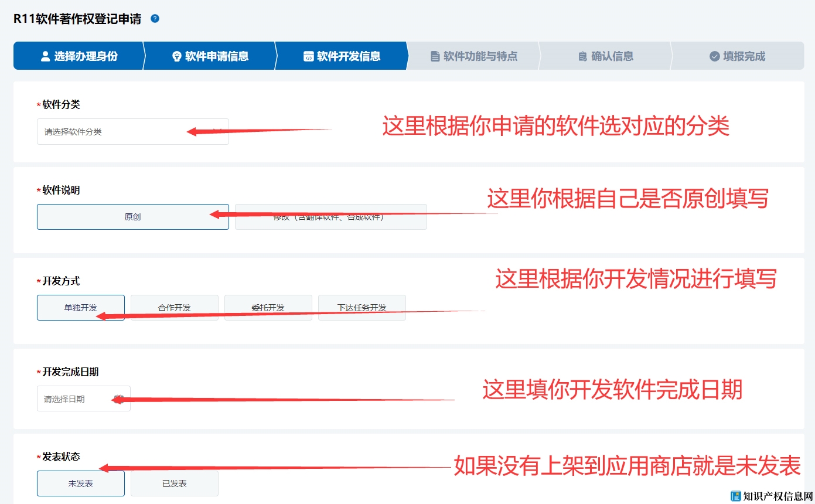Click the calendar icon in date field
This screenshot has height=504, width=815.
(119, 399)
